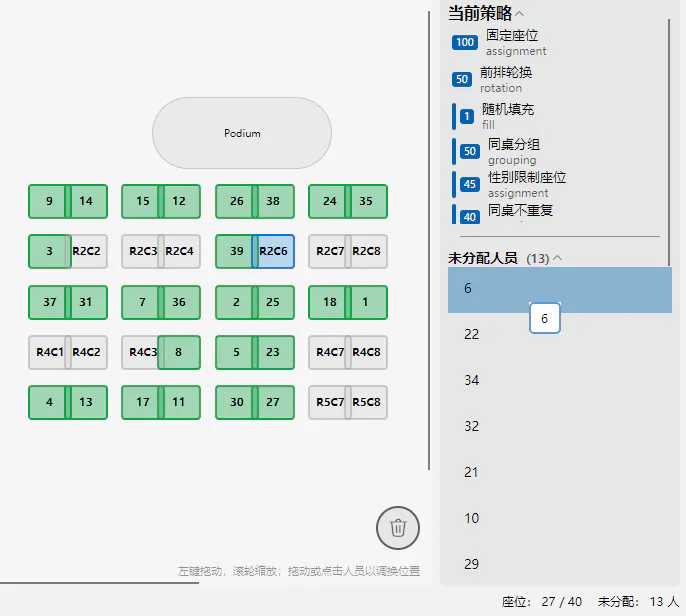Click seat occupied by person 13
This screenshot has width=686, height=616.
pos(87,402)
